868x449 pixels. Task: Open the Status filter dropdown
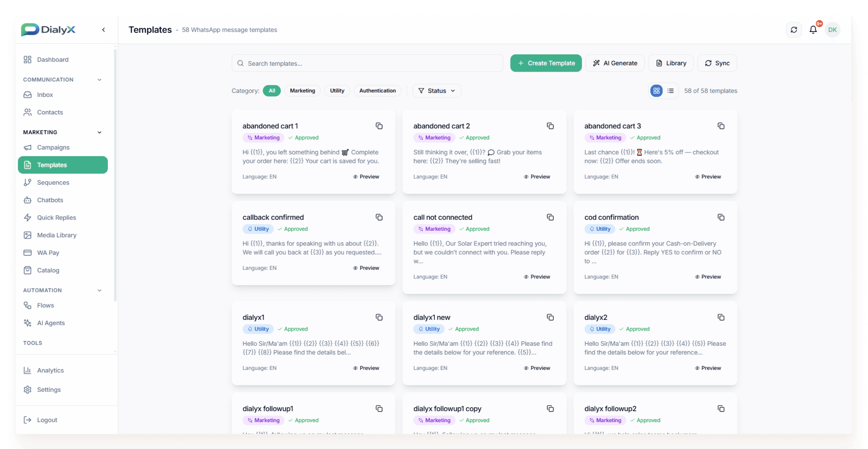coord(436,91)
